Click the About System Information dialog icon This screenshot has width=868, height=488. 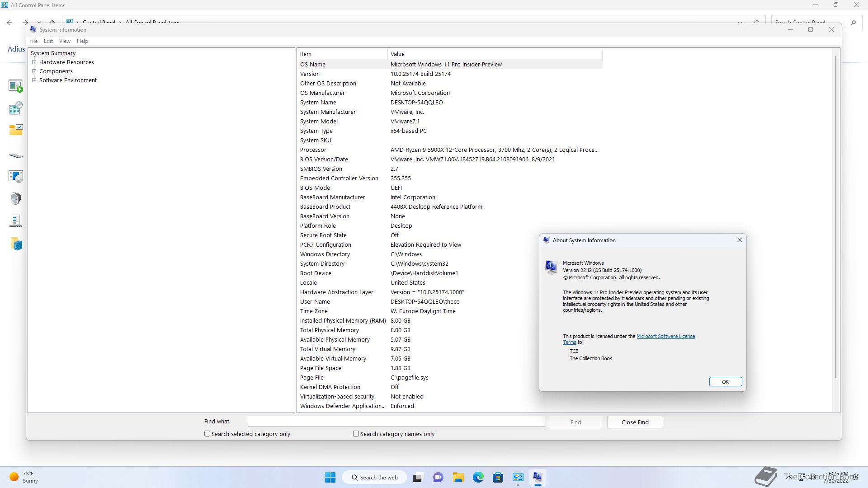(551, 267)
